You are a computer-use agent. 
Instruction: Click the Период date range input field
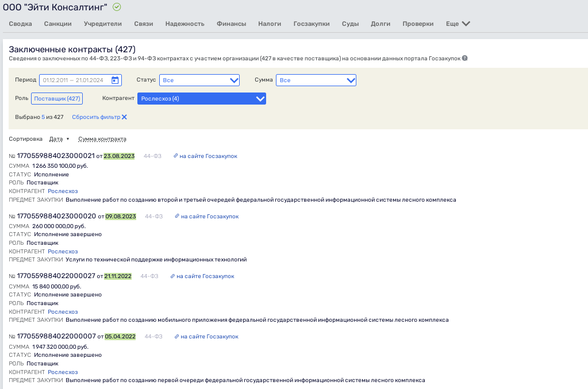point(80,80)
